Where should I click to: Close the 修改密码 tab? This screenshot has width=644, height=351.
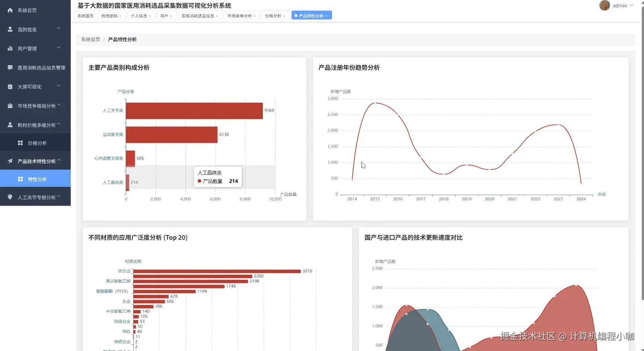point(120,16)
